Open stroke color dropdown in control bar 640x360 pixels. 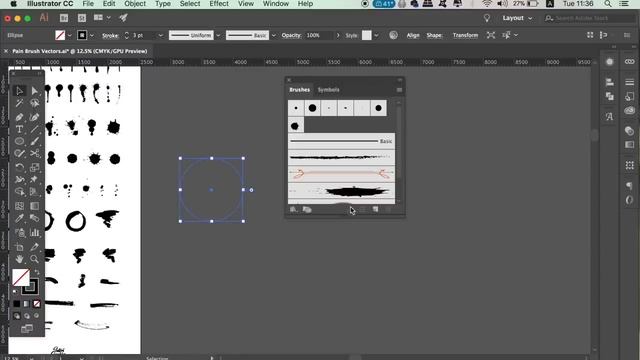[x=91, y=36]
